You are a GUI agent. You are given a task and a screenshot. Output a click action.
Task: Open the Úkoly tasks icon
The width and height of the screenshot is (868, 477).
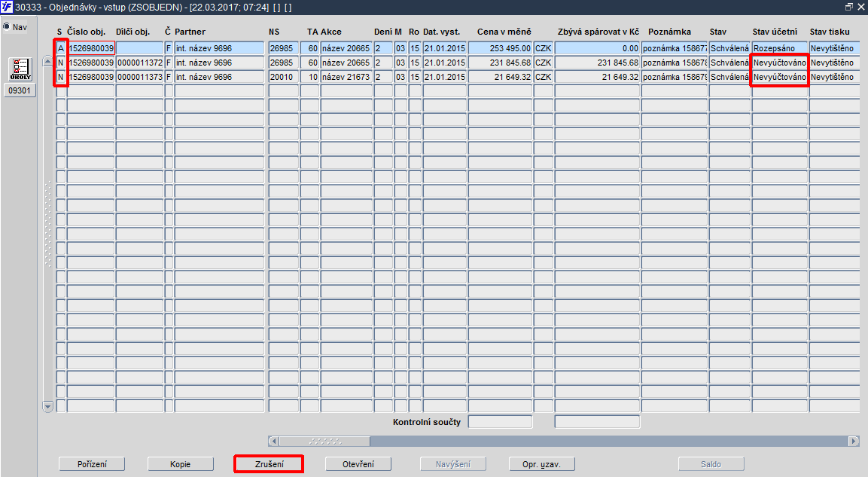pyautogui.click(x=20, y=70)
